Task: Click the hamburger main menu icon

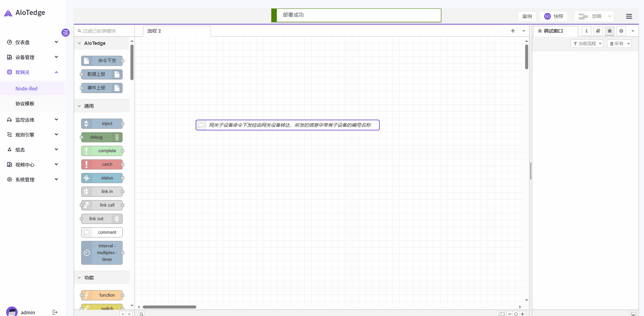Action: 629,16
